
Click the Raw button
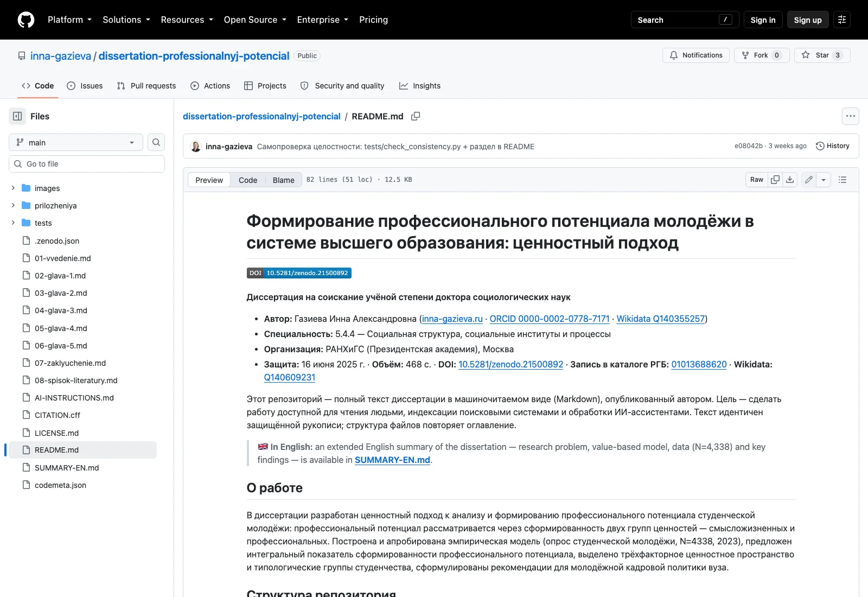coord(757,180)
